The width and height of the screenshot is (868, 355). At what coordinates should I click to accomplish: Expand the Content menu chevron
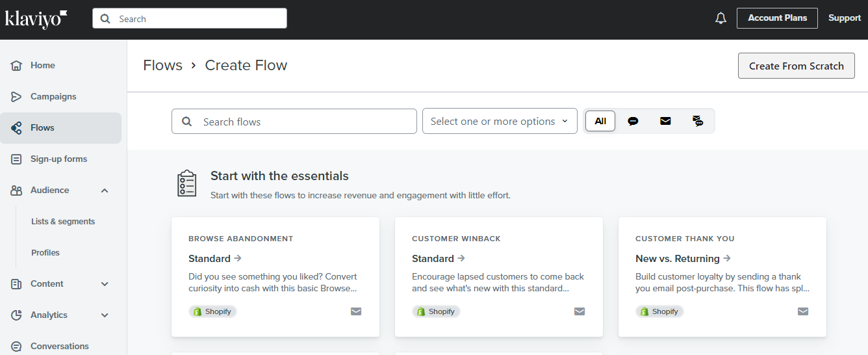click(x=105, y=284)
